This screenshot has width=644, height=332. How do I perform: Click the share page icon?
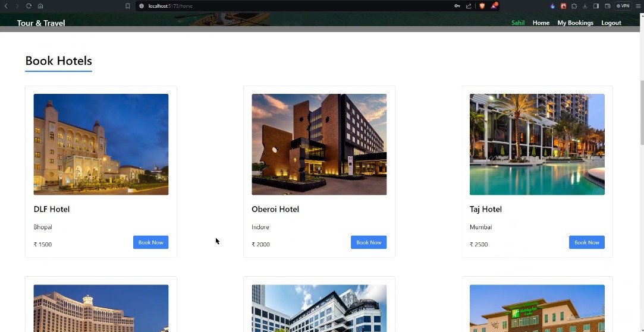[x=469, y=6]
